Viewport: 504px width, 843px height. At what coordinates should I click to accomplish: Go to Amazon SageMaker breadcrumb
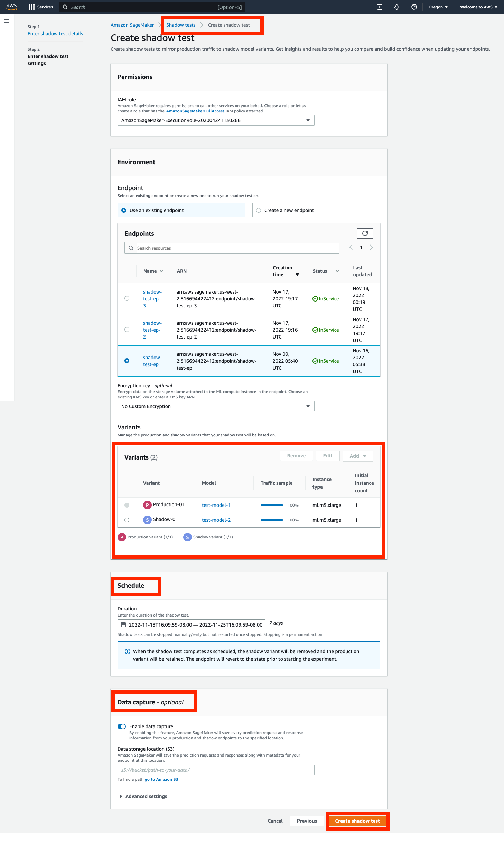(x=132, y=25)
